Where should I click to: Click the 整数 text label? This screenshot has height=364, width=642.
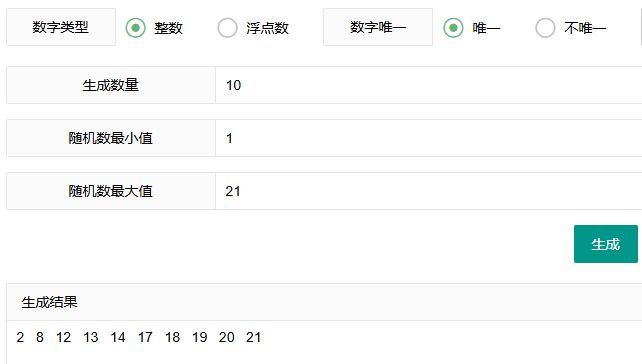coord(168,28)
